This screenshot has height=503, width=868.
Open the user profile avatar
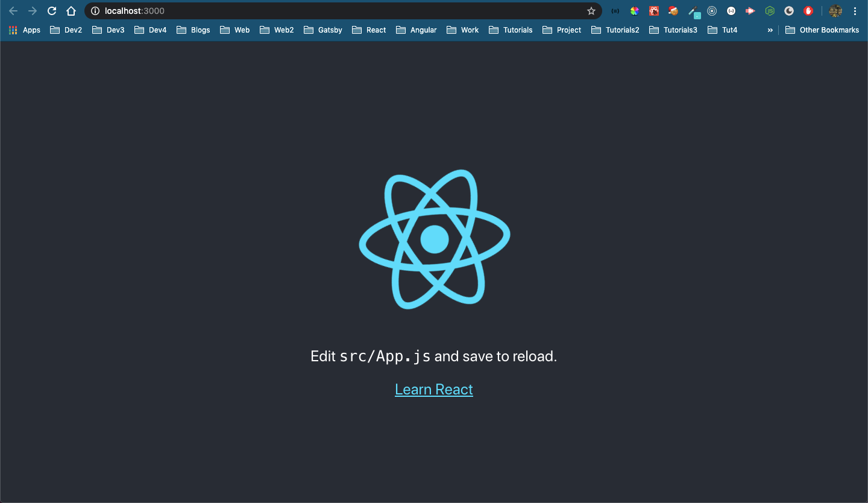835,11
